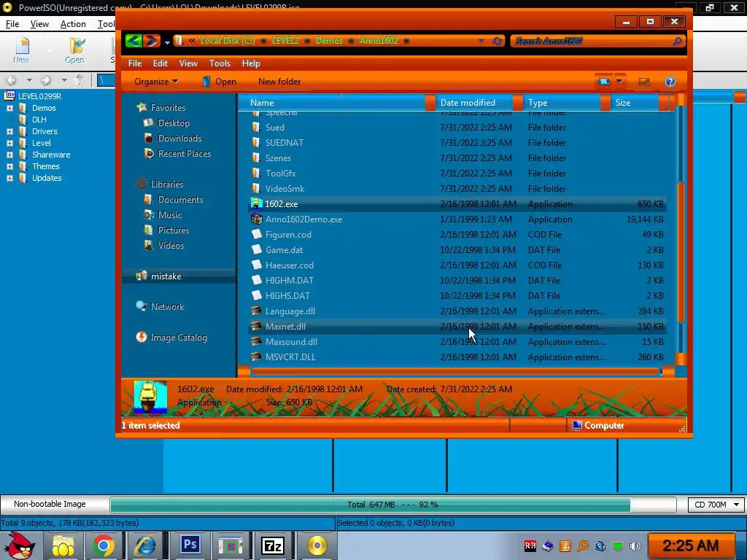
Task: Click the PowerISO capacity progress bar
Action: (393, 505)
